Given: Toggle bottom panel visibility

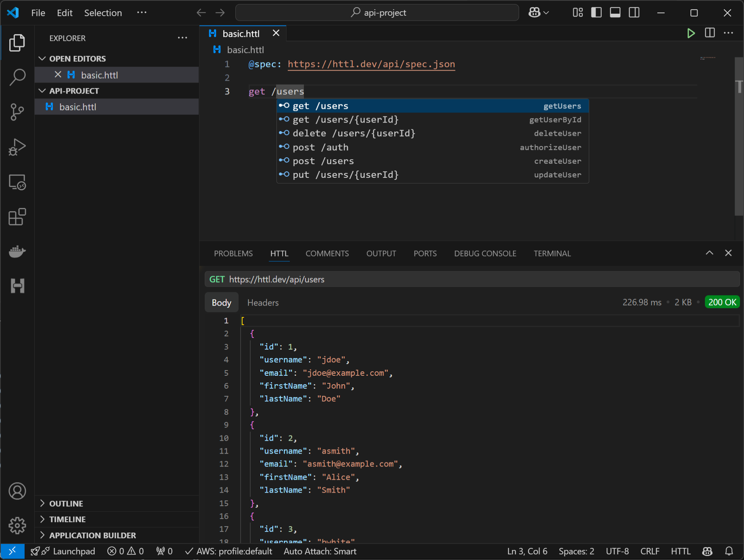Looking at the screenshot, I should coord(615,12).
